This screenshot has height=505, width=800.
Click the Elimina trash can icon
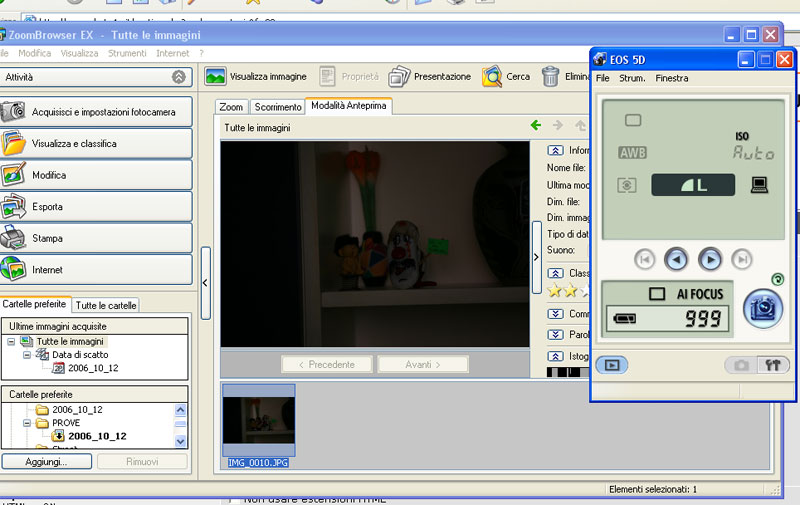[551, 77]
